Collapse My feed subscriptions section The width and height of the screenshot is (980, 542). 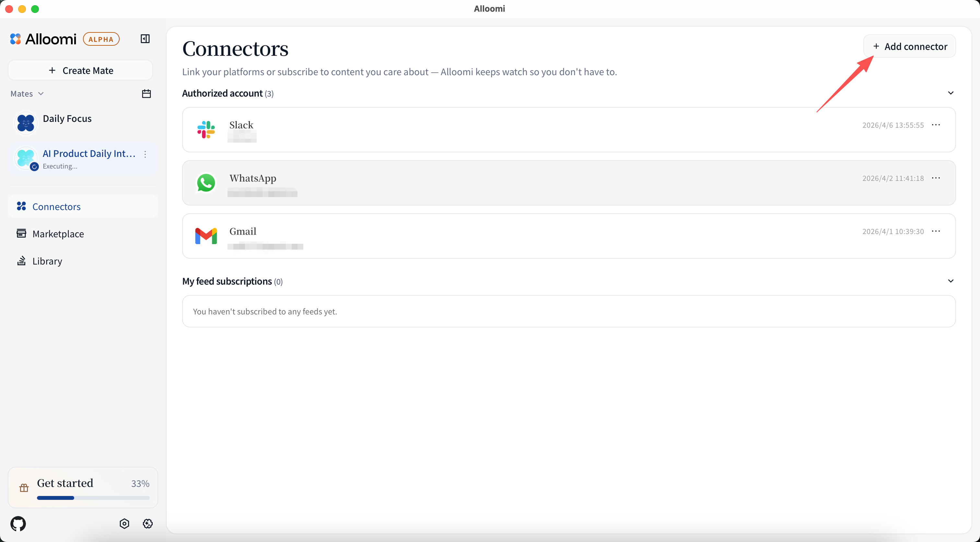pos(950,281)
